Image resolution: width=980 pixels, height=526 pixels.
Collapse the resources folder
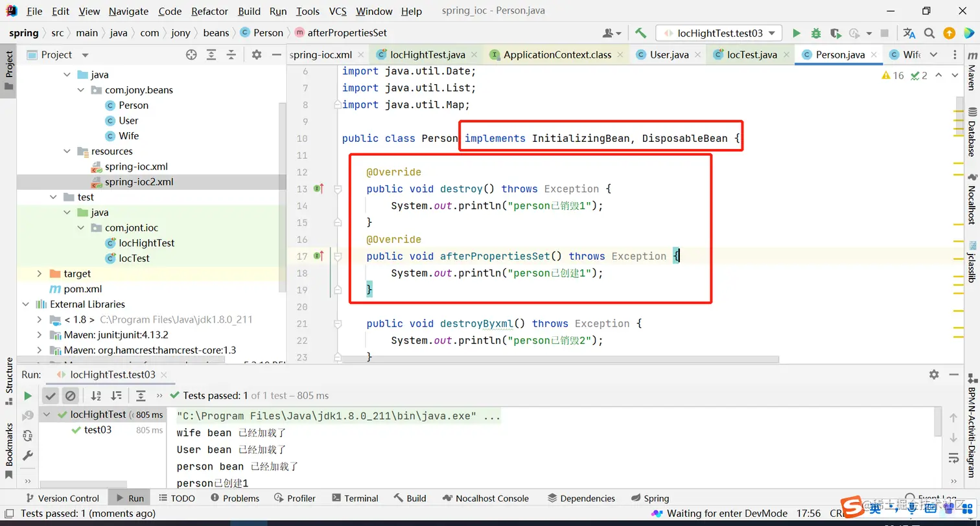68,151
